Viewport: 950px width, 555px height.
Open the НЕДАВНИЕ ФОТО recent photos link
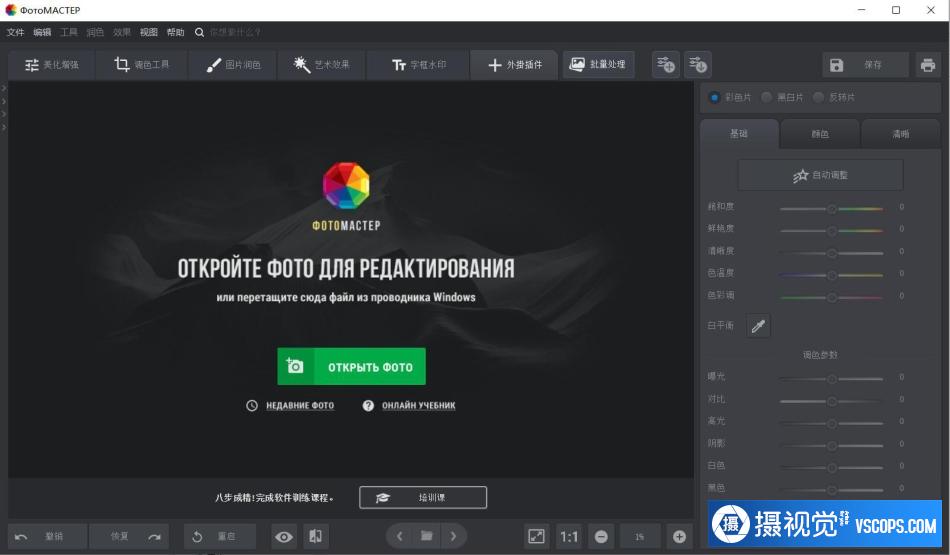pos(300,405)
